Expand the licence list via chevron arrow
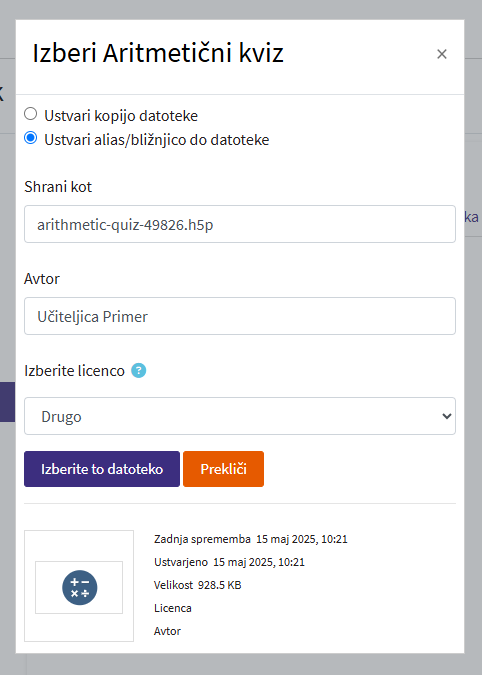This screenshot has width=482, height=675. 447,416
